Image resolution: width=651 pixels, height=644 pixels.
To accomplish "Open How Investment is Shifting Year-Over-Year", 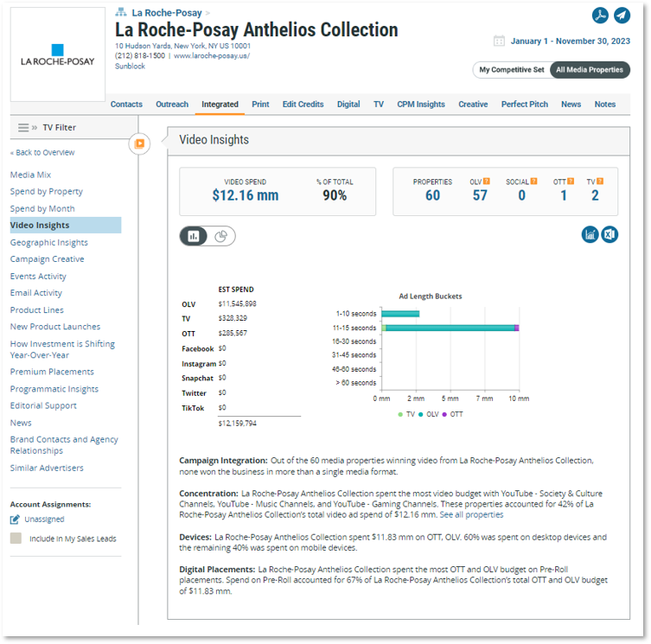I will pos(62,349).
